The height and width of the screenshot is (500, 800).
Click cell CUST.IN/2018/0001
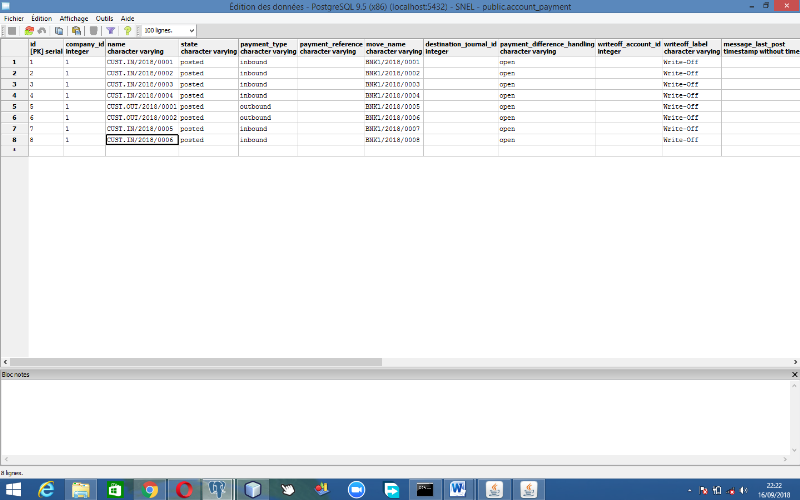[x=142, y=62]
